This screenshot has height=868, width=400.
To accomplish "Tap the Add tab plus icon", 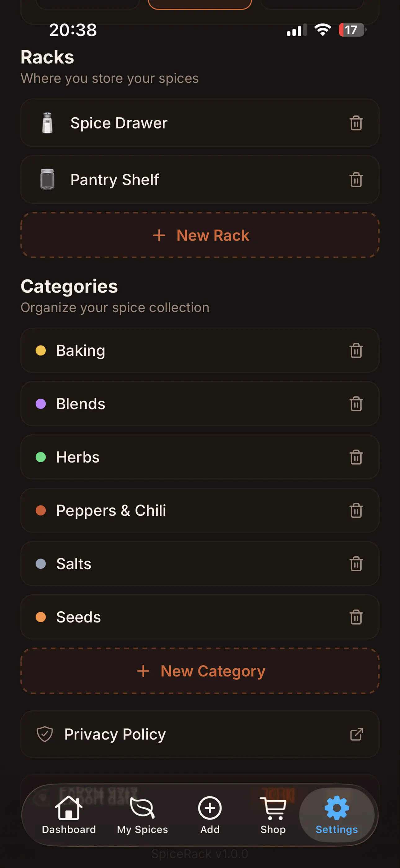I will [x=210, y=808].
